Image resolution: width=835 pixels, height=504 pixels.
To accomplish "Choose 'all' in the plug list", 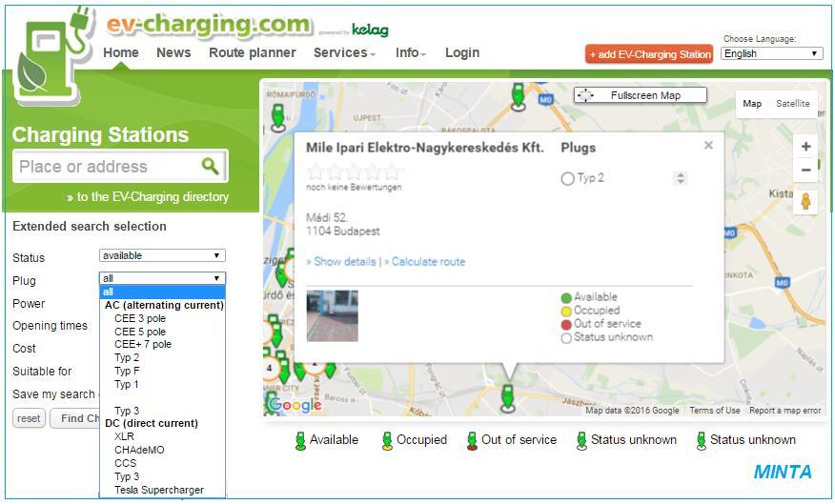I will point(162,292).
